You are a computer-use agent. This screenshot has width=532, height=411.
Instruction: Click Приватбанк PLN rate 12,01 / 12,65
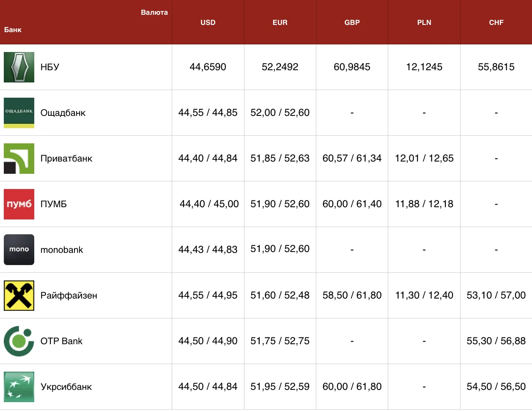click(424, 158)
